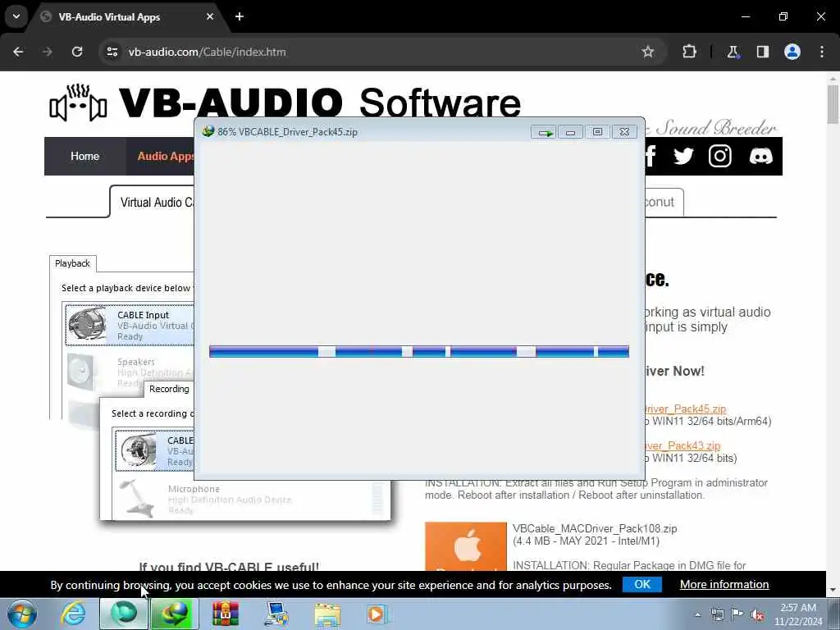The width and height of the screenshot is (840, 630).
Task: Launch Internet Explorer from taskbar
Action: [x=73, y=614]
